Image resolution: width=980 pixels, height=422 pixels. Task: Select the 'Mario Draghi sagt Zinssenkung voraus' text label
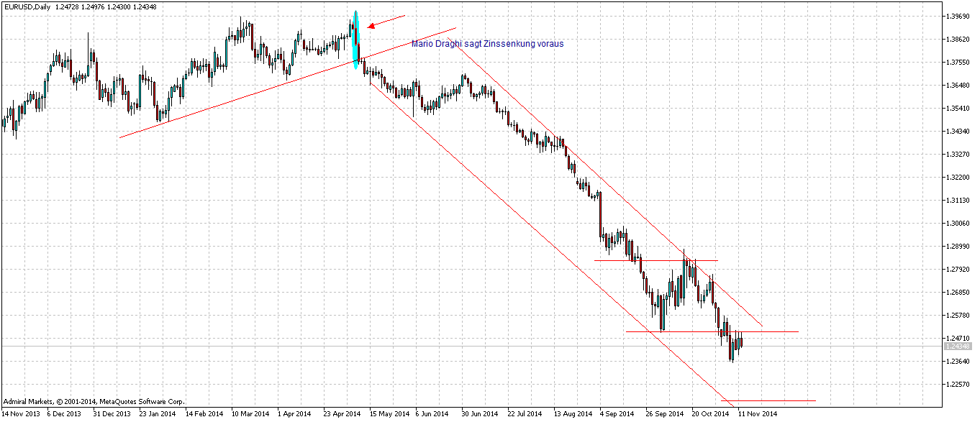(x=488, y=44)
